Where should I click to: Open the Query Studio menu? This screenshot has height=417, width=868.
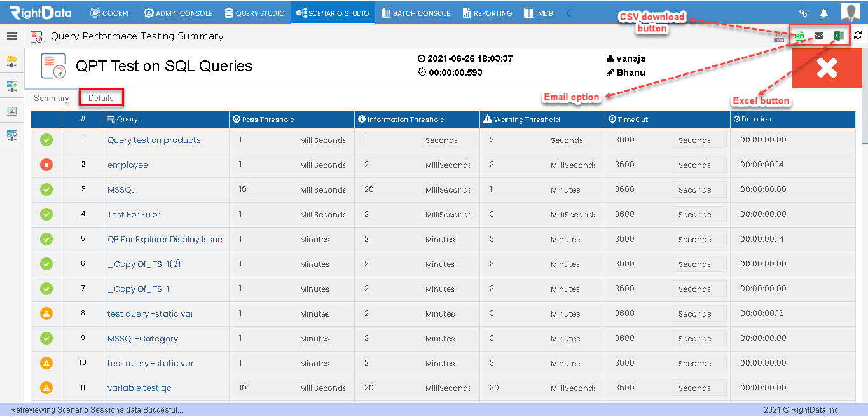[254, 13]
